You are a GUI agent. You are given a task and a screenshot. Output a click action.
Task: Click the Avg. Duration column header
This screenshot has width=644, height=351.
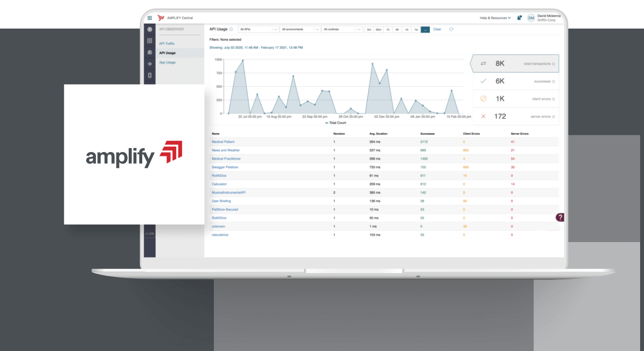coord(378,133)
